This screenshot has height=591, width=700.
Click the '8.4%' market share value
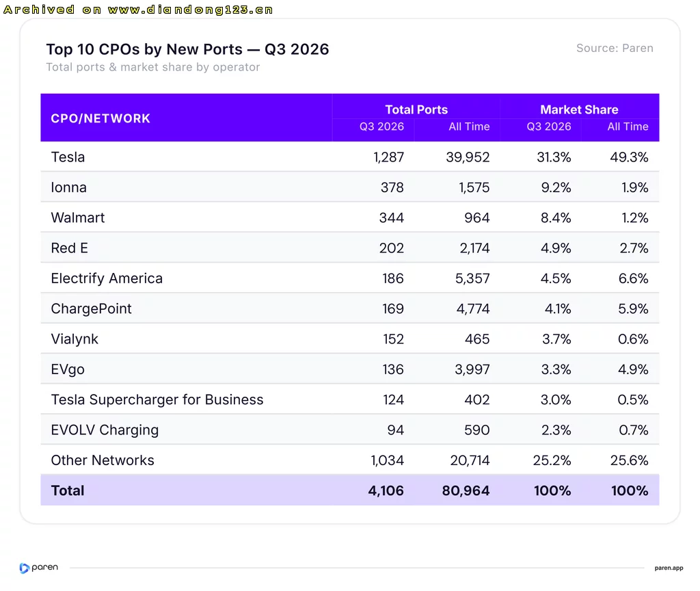click(x=556, y=218)
